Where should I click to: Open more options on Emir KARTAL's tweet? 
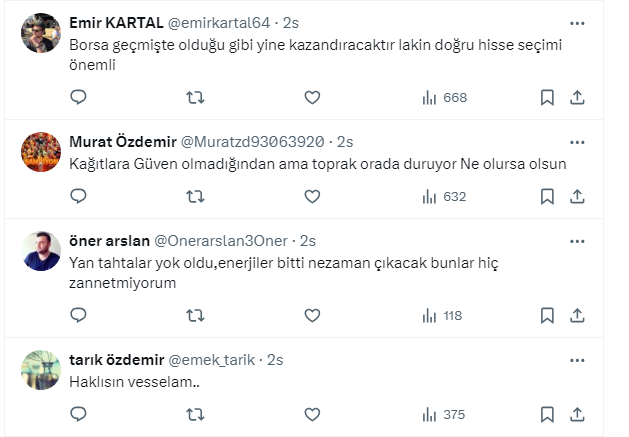tap(577, 22)
